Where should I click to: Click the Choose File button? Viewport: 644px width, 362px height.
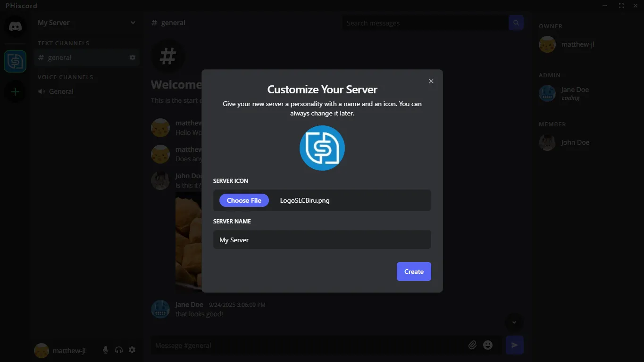tap(244, 200)
